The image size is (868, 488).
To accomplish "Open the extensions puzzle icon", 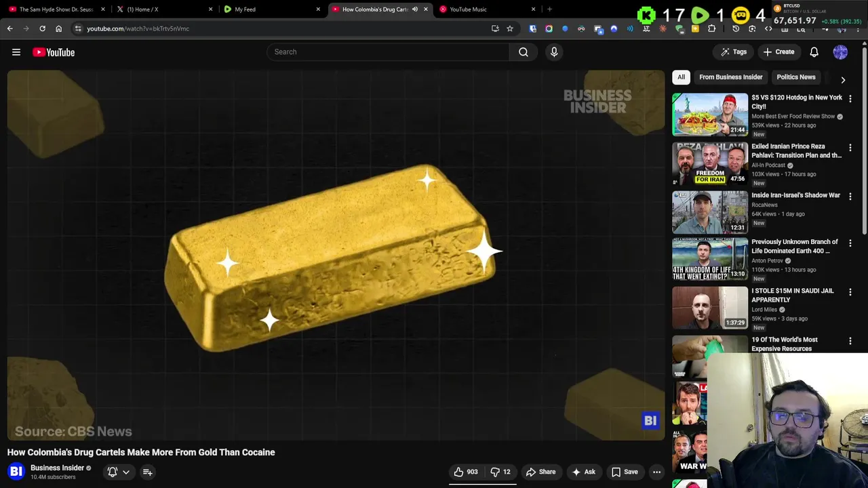I will (711, 28).
